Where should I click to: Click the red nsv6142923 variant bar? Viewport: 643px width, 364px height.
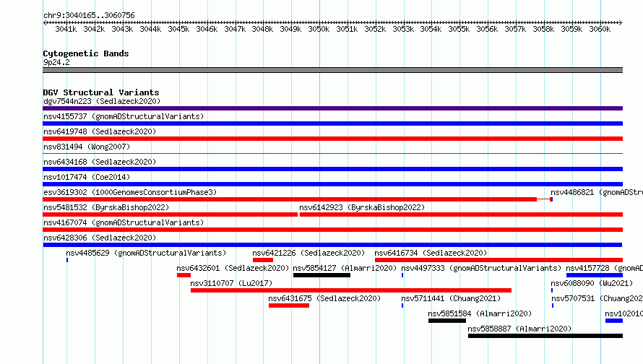click(x=462, y=214)
